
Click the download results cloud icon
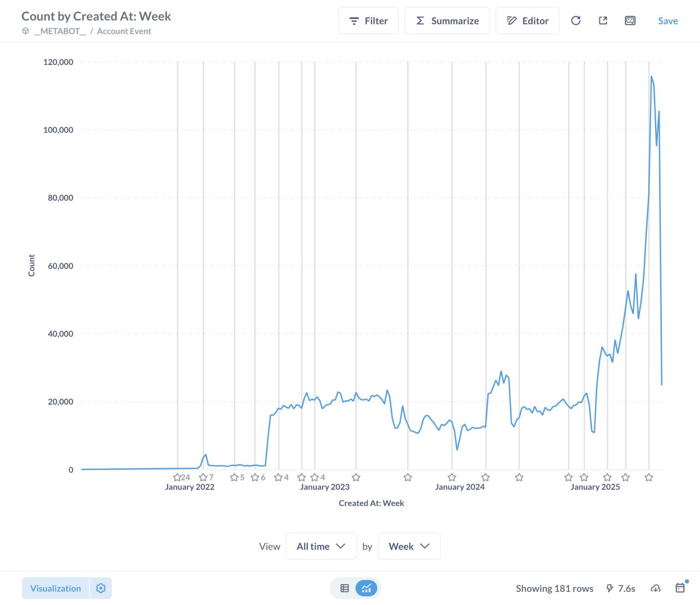pos(655,588)
